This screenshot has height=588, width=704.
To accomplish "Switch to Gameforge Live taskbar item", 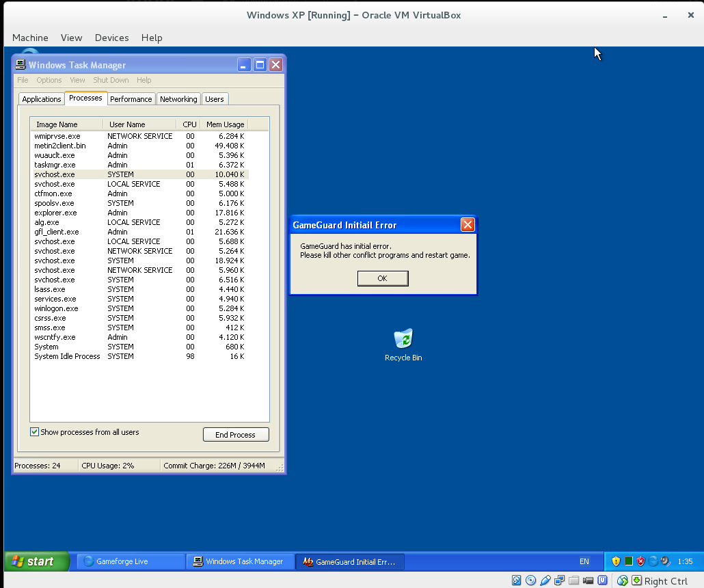I will (131, 561).
